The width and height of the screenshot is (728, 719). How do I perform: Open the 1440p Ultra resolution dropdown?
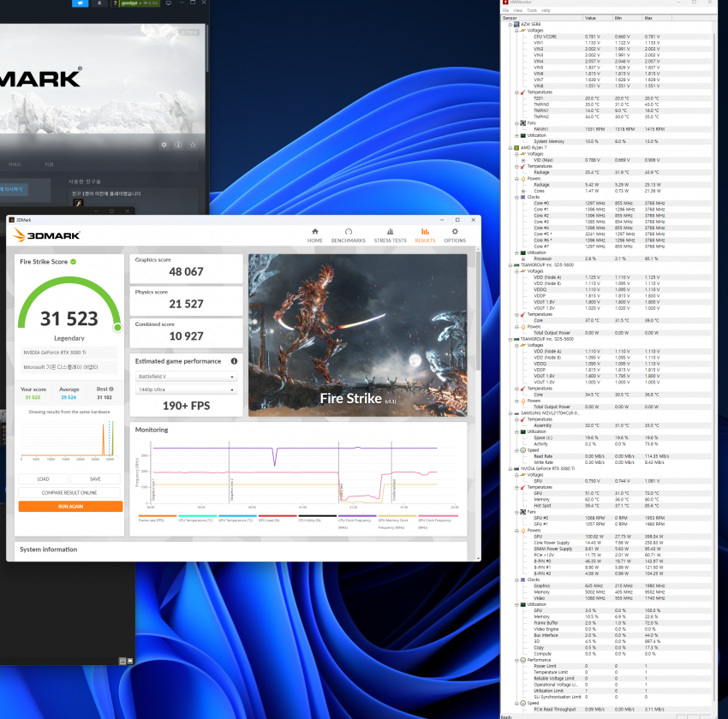(186, 389)
